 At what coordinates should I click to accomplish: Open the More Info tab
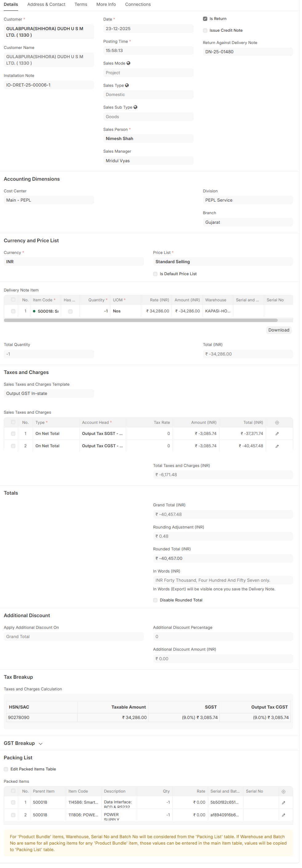click(106, 4)
